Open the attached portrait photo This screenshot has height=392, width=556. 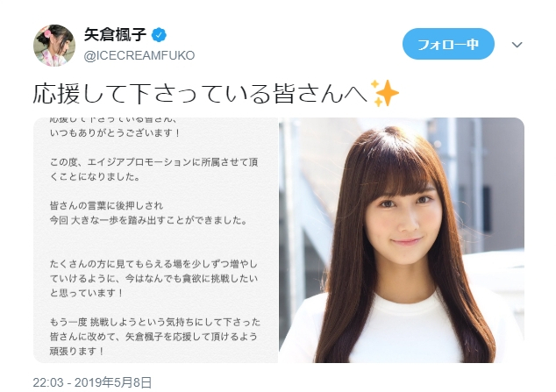(x=402, y=240)
